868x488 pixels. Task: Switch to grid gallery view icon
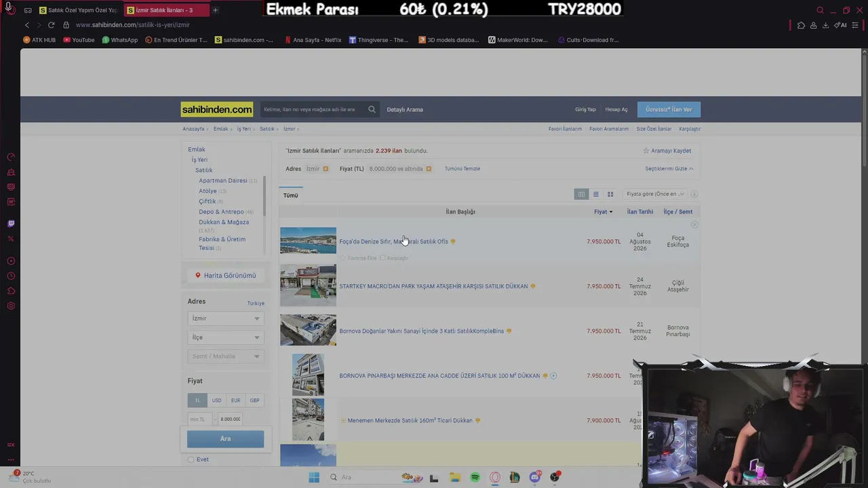click(610, 195)
